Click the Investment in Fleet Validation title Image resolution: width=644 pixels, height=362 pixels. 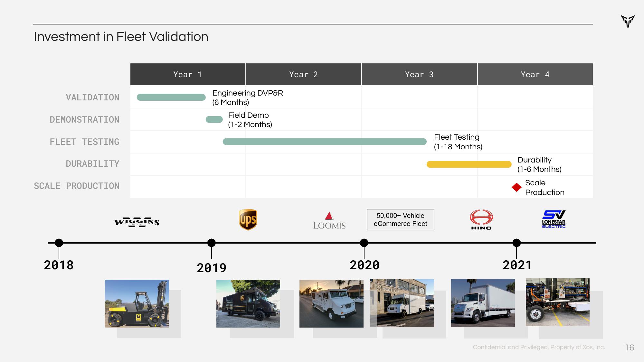click(x=121, y=37)
